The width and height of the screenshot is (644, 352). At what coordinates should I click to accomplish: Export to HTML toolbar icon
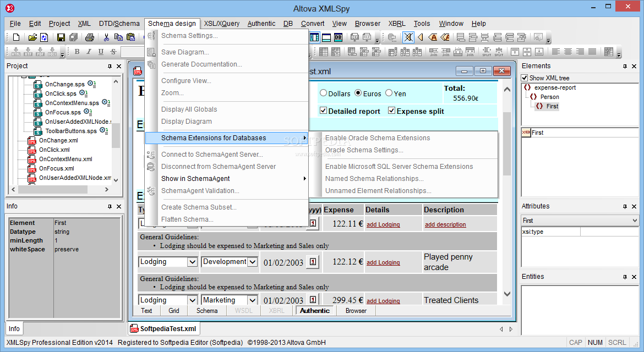[x=16, y=52]
